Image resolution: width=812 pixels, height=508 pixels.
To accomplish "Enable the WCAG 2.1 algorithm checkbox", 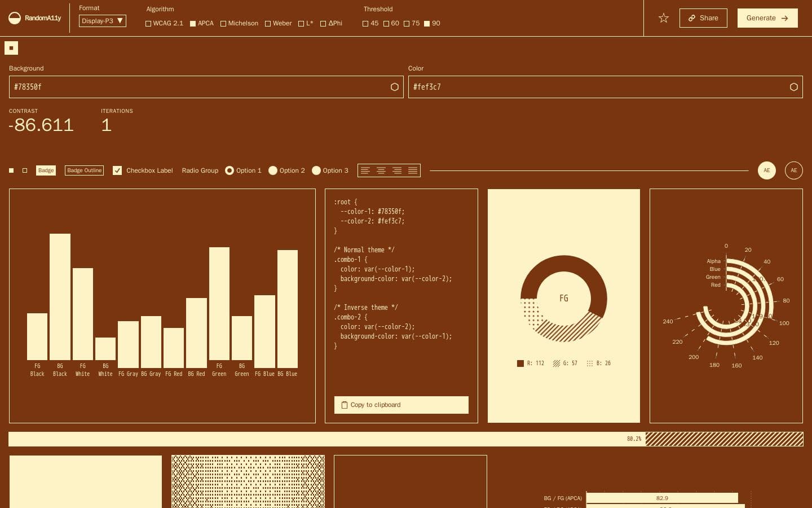I will pos(148,23).
